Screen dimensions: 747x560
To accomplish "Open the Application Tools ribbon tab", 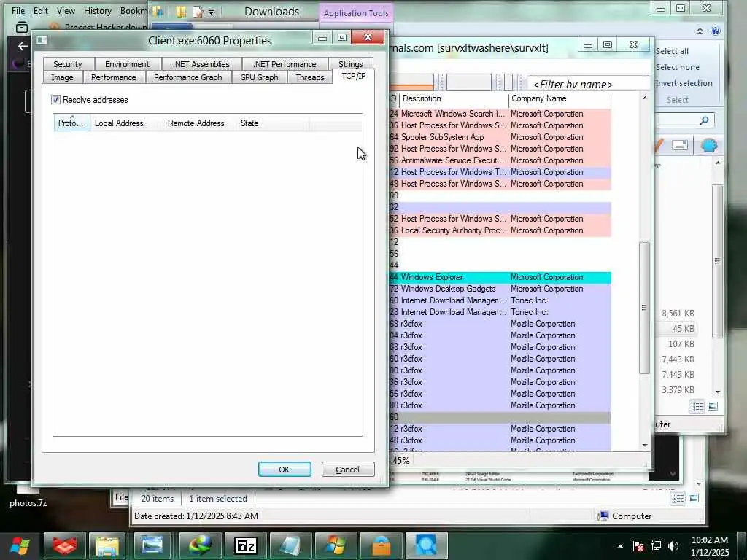I will tap(356, 13).
